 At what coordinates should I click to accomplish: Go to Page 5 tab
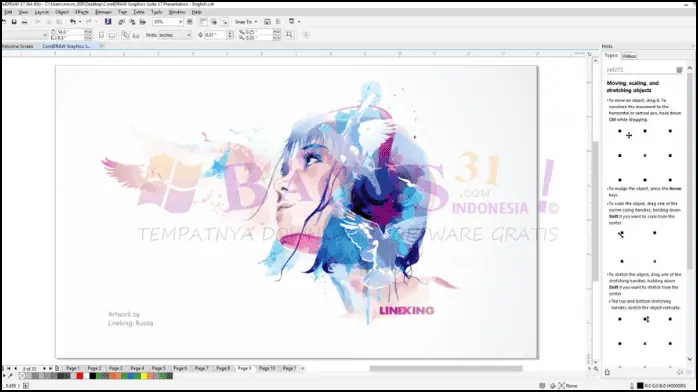(x=158, y=368)
